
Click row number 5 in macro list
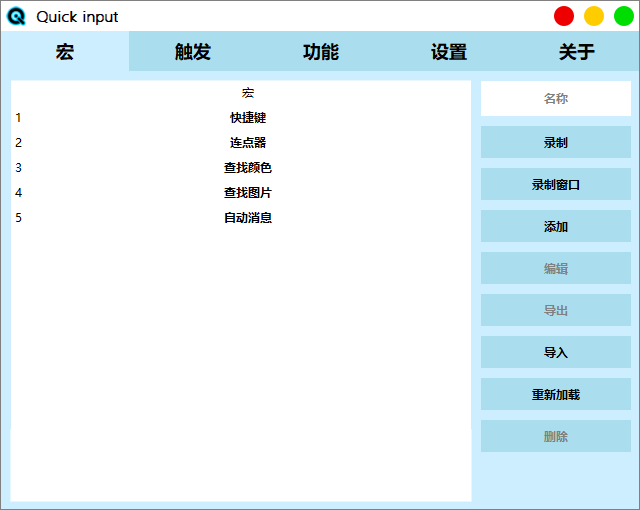coord(18,217)
